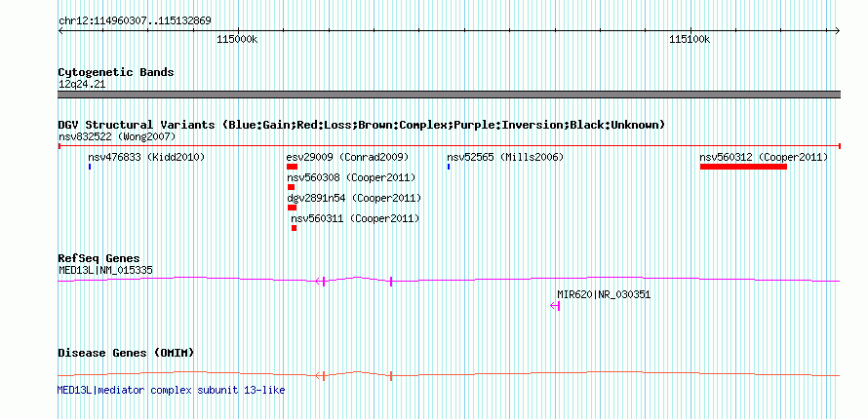The image size is (868, 419).
Task: Select blue gain marker under nsv52565
Action: pos(449,167)
